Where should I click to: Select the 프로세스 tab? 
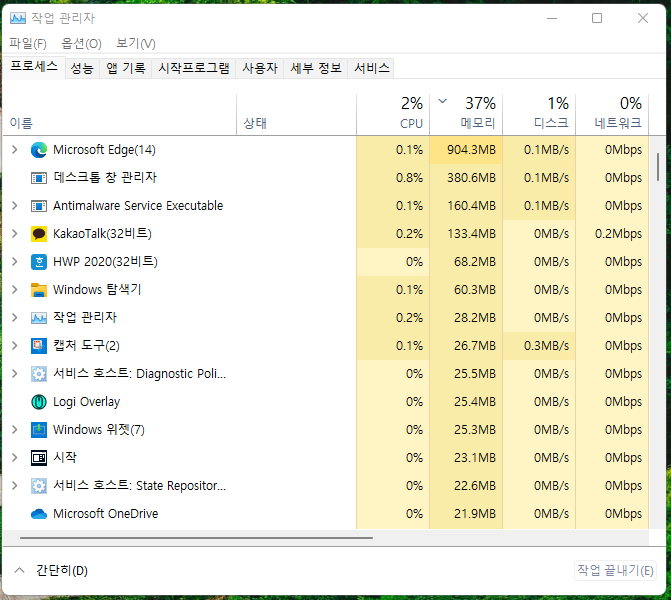[x=34, y=67]
